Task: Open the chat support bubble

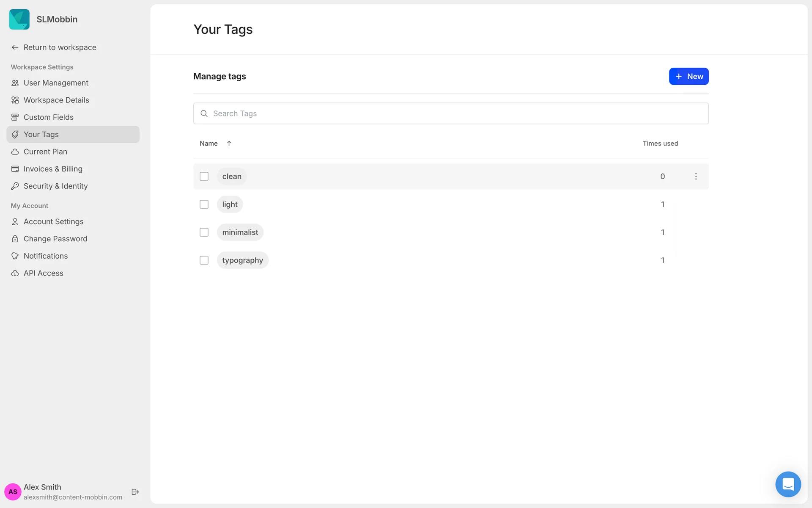Action: (787, 484)
